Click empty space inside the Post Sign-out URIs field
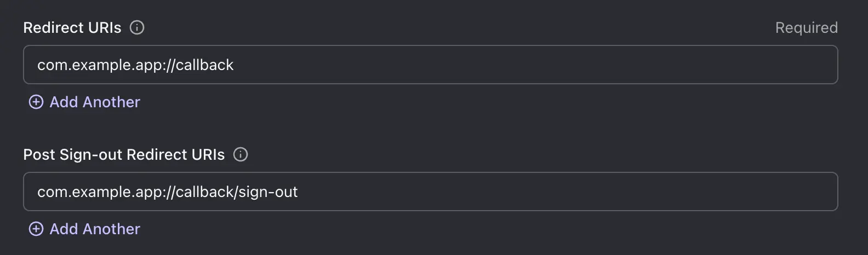This screenshot has width=868, height=255. click(x=548, y=192)
